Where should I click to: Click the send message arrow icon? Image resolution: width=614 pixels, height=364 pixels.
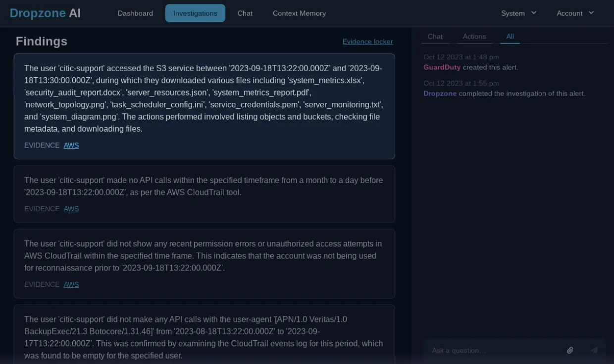tap(594, 350)
